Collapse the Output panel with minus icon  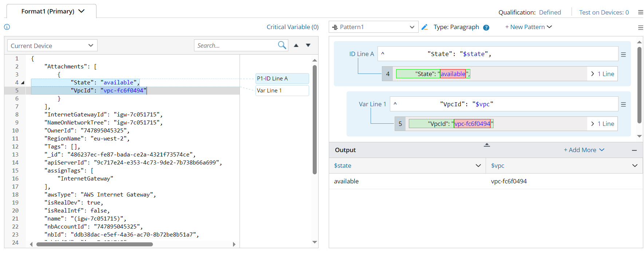634,150
